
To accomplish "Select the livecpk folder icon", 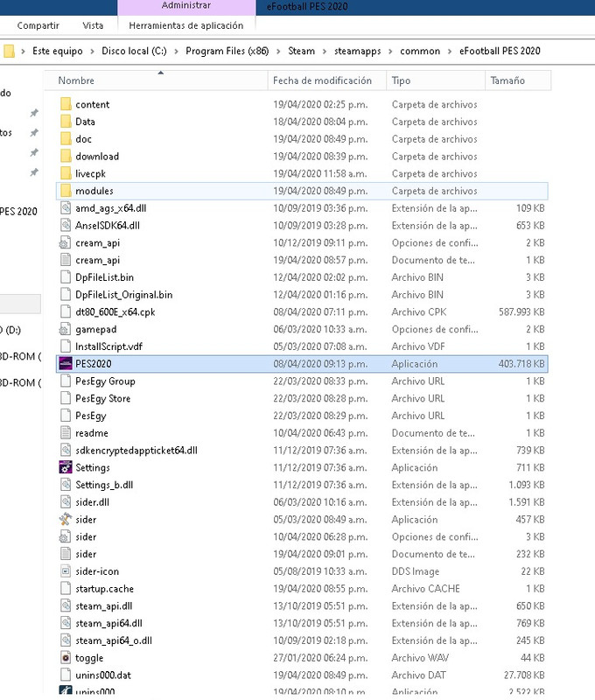I will [66, 173].
